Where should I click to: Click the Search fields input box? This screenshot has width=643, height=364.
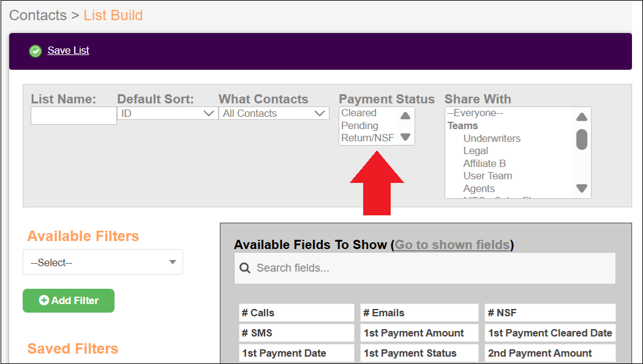click(x=425, y=268)
